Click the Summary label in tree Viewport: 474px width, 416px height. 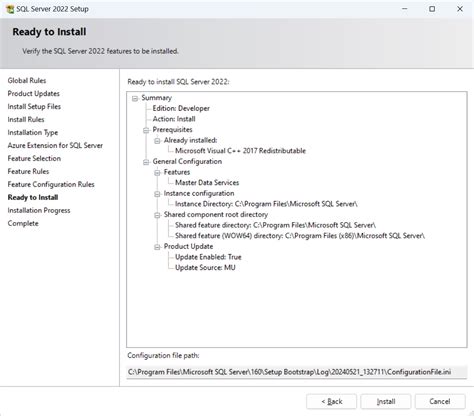pos(156,98)
